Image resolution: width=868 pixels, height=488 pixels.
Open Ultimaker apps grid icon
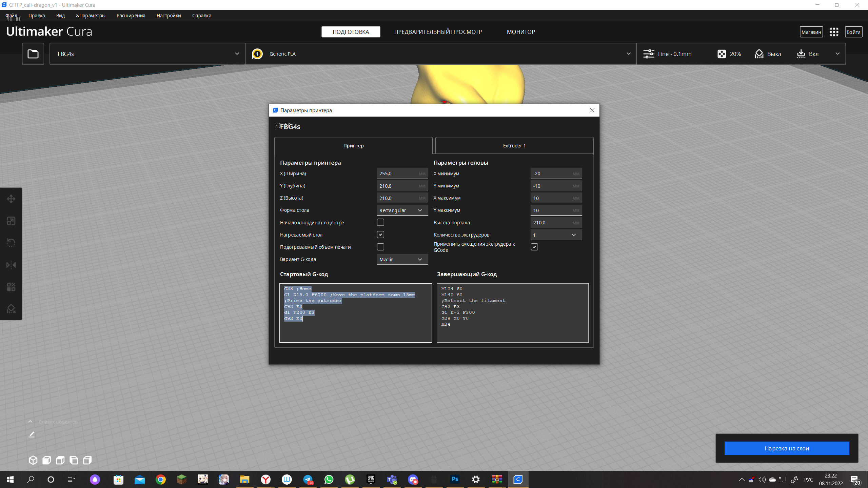(x=834, y=32)
